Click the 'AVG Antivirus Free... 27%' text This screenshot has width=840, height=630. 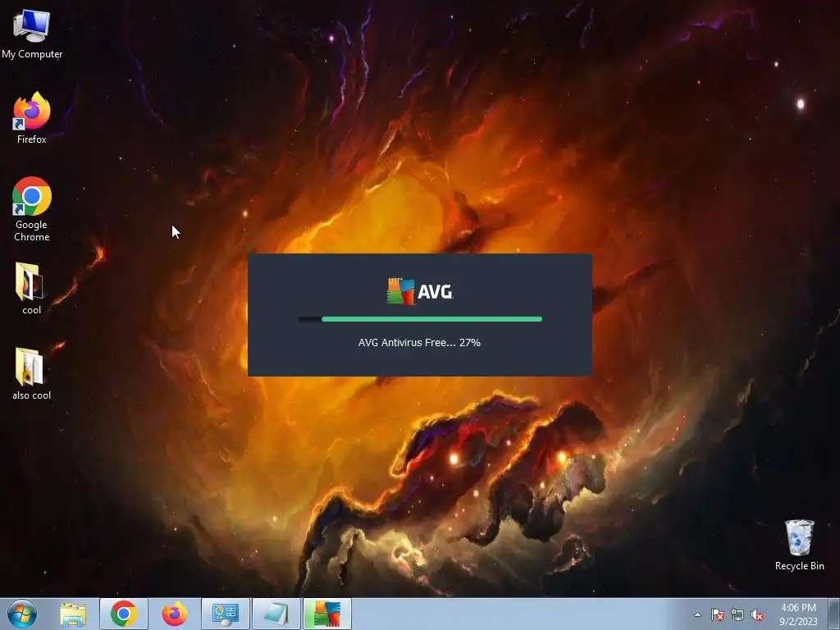click(x=419, y=343)
